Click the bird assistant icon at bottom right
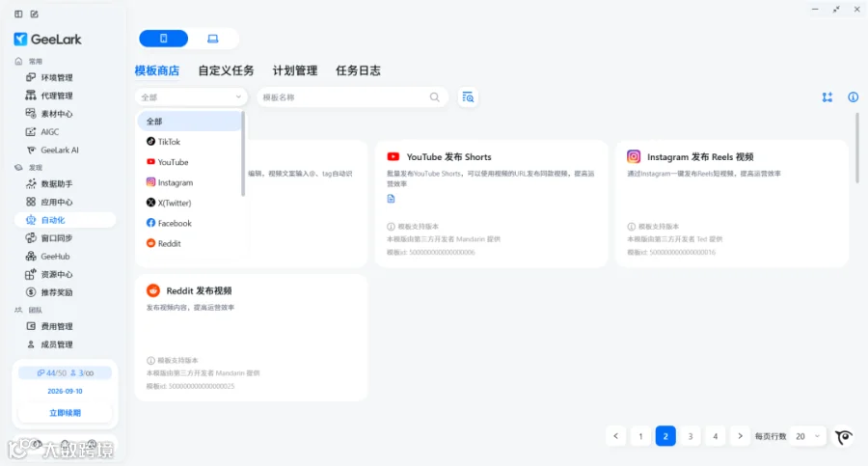Viewport: 868px width, 466px height. click(x=844, y=437)
